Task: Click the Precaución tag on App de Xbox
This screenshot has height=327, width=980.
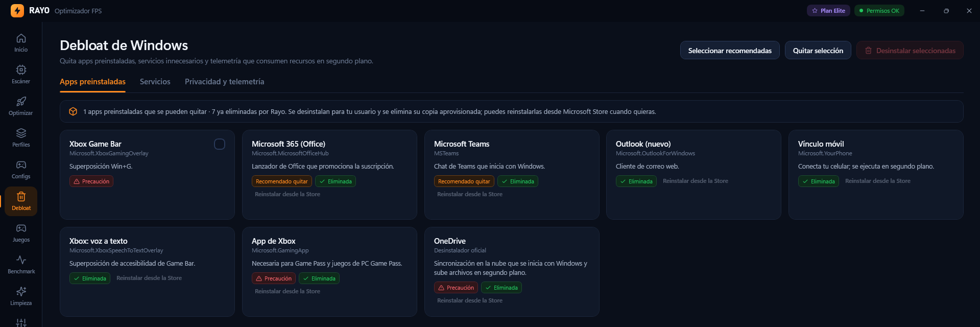Action: (x=274, y=278)
